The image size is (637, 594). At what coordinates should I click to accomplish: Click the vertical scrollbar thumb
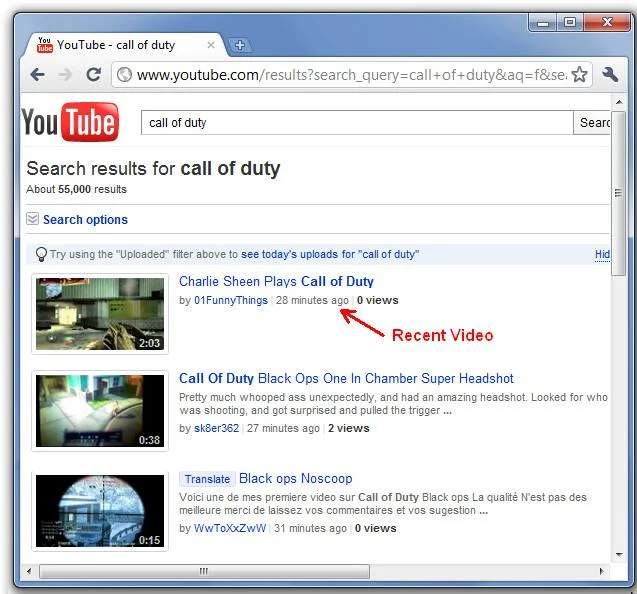click(x=618, y=193)
